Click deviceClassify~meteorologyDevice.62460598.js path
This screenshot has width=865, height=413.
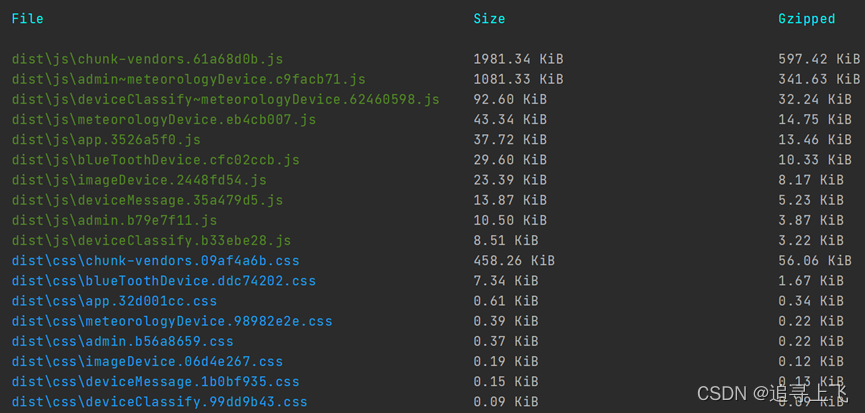(x=226, y=100)
